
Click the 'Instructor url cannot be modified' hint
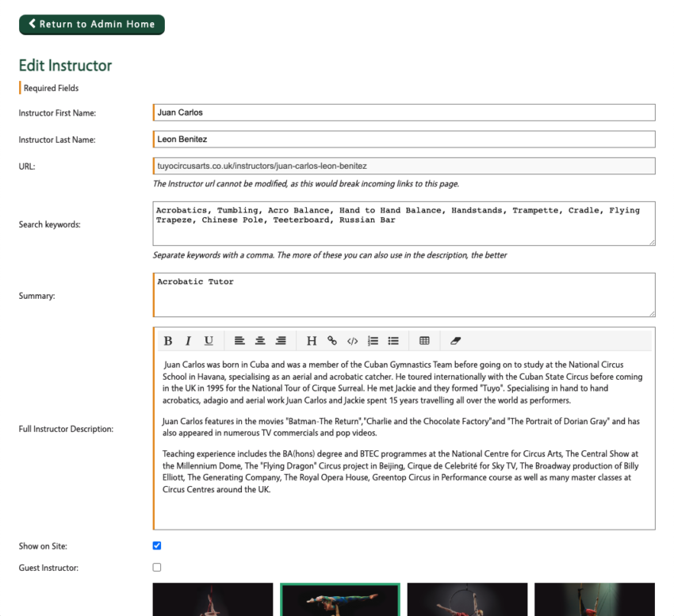point(306,184)
